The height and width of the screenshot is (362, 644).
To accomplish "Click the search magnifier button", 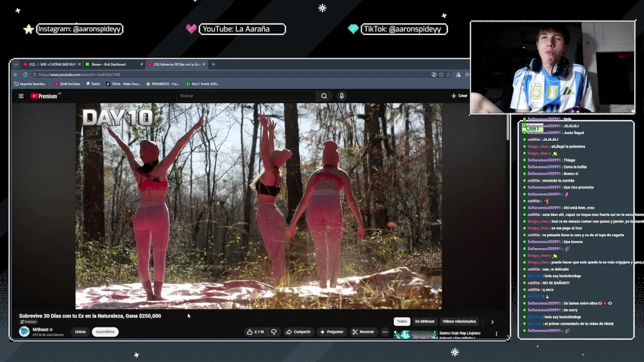I will coord(324,96).
